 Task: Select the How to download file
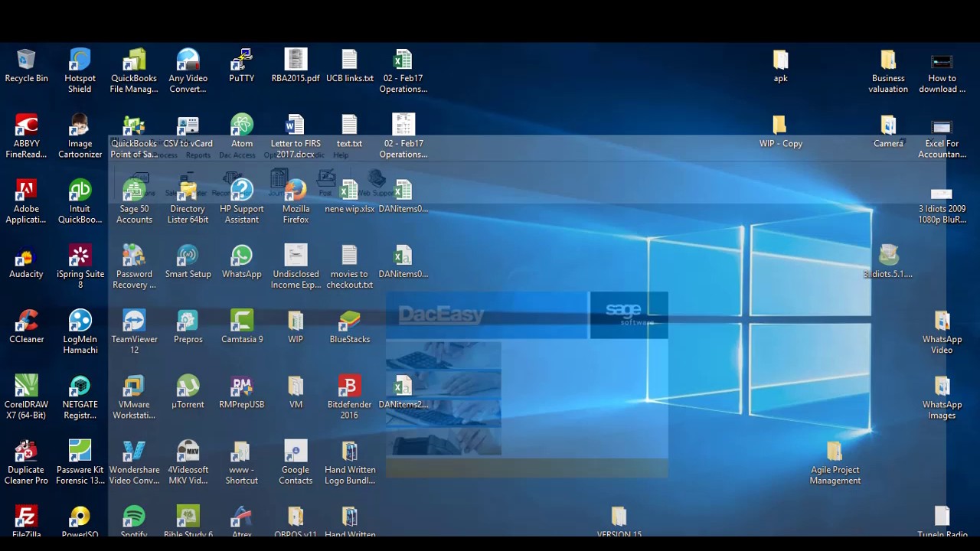pos(942,70)
